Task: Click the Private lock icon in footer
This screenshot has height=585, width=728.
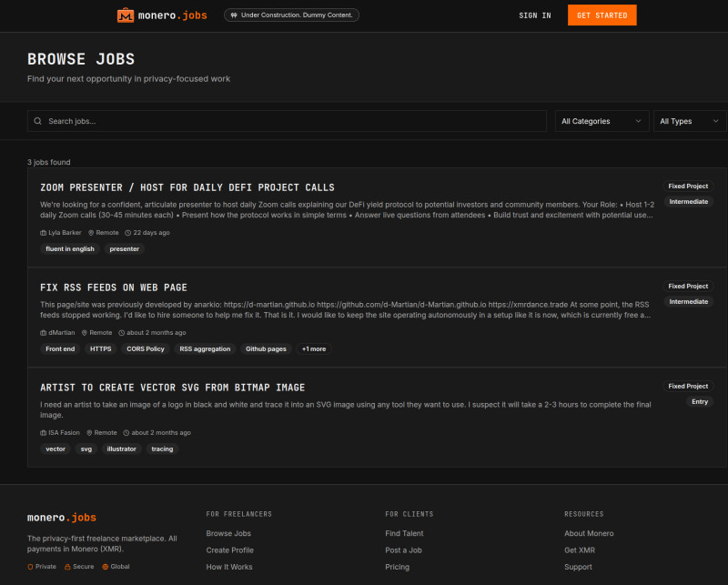Action: pos(30,567)
